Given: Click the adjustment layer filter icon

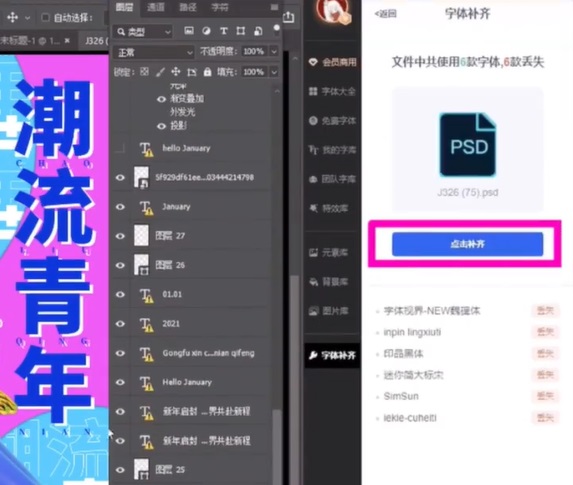Looking at the screenshot, I should coord(206,31).
